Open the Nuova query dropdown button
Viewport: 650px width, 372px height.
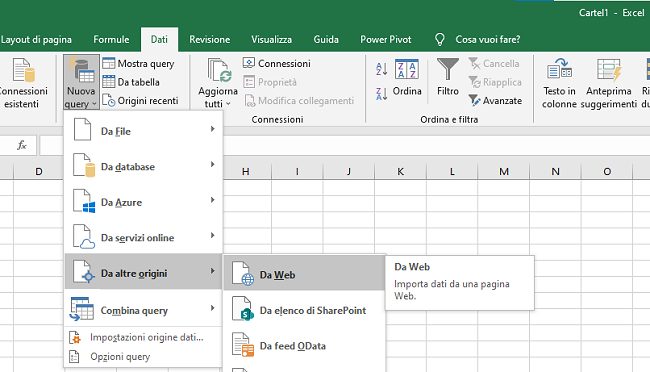click(81, 82)
